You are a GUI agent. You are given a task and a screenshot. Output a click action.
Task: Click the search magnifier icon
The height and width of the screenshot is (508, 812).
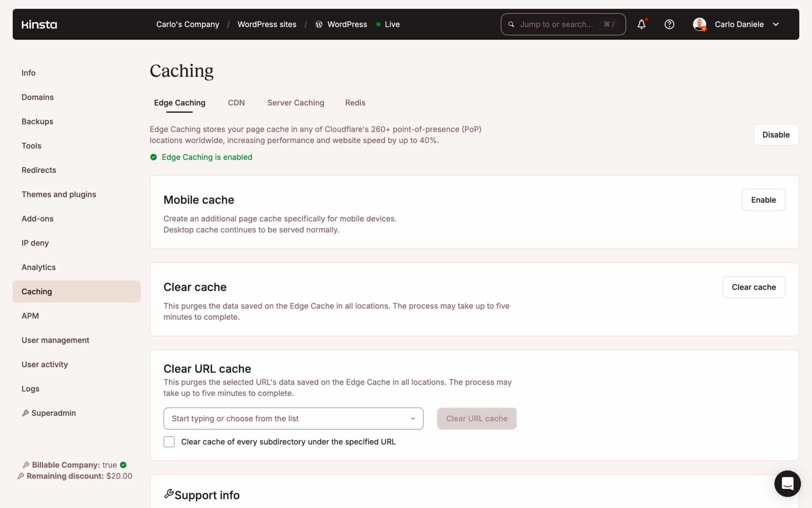coord(511,24)
